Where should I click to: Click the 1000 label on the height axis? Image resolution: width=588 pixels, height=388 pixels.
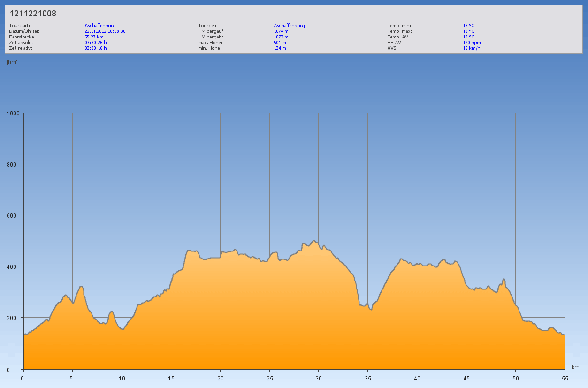[x=13, y=113]
